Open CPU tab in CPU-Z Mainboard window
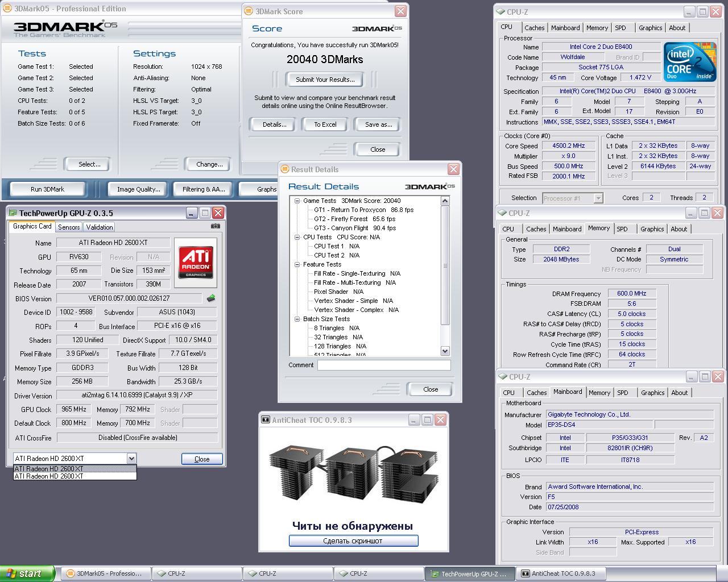Viewport: 728px width, 582px height. (508, 393)
